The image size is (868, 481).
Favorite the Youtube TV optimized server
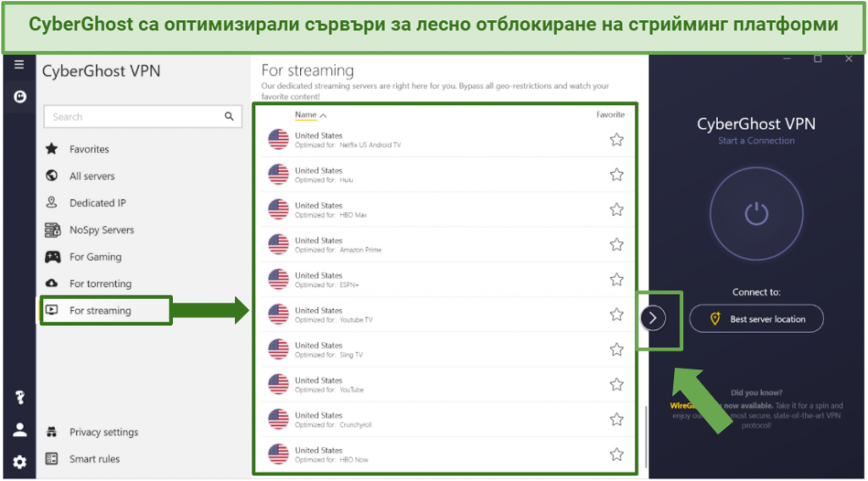coord(617,314)
